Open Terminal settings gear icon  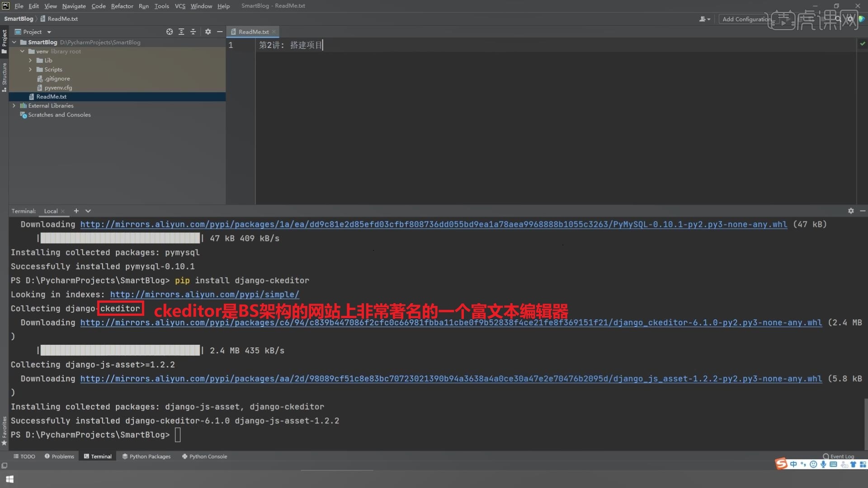click(x=851, y=211)
